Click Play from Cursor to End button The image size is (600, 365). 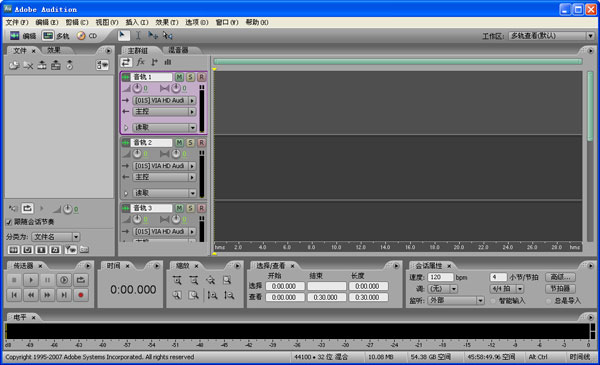(64, 280)
